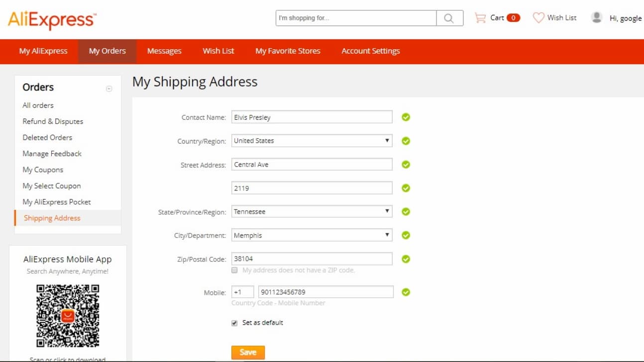644x362 pixels.
Task: Open My Coupons link
Action: point(43,170)
